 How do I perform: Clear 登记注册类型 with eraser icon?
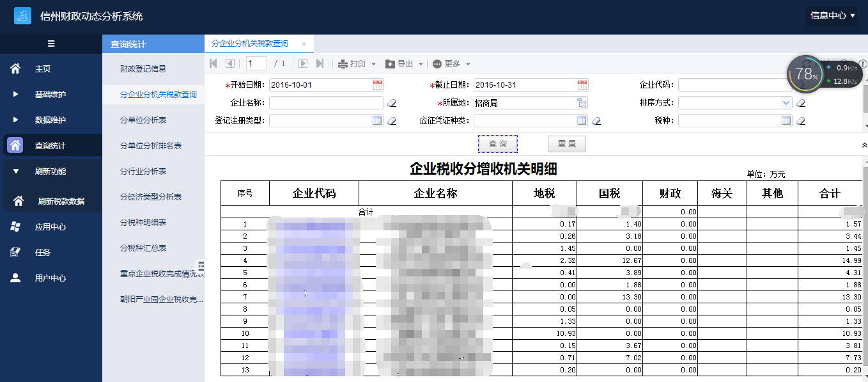(x=392, y=120)
